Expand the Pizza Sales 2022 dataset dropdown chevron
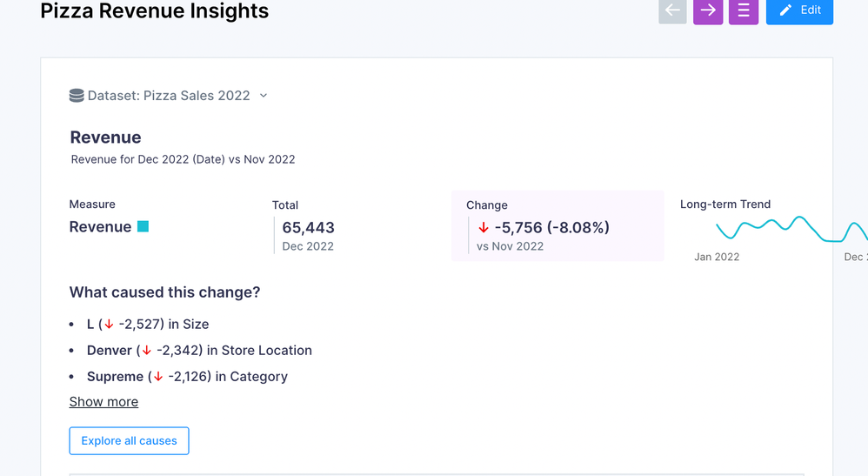868x476 pixels. pyautogui.click(x=264, y=96)
